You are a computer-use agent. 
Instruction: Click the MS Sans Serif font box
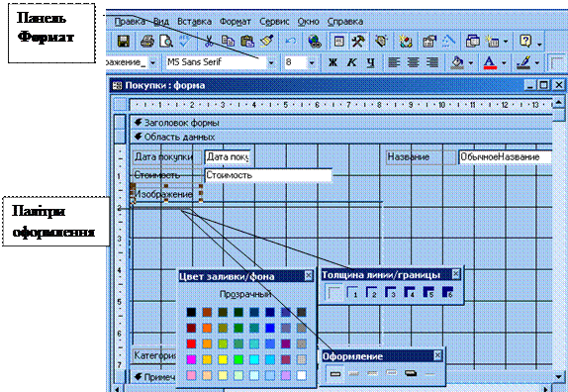[216, 62]
